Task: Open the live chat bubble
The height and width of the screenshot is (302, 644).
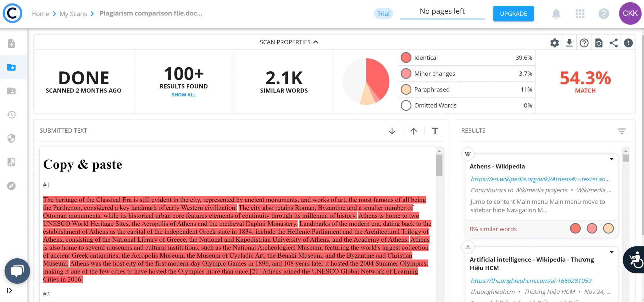Action: tap(17, 271)
